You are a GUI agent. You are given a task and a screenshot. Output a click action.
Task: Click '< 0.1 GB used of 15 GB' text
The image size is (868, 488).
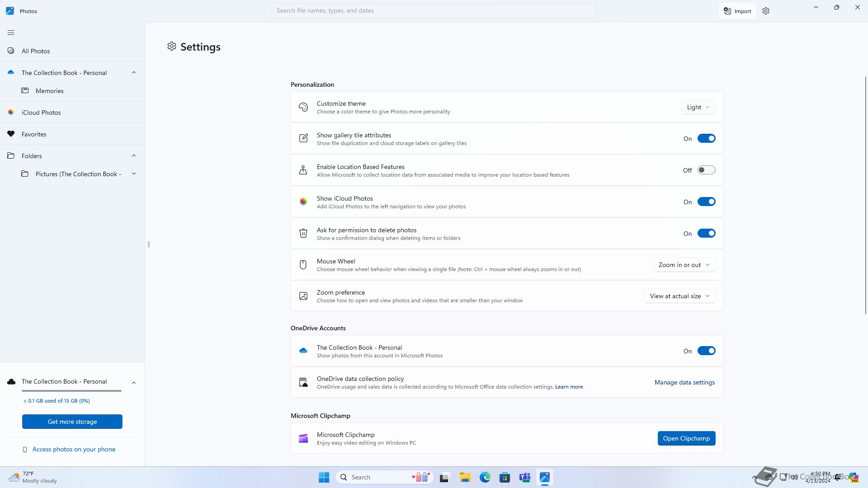tap(57, 401)
